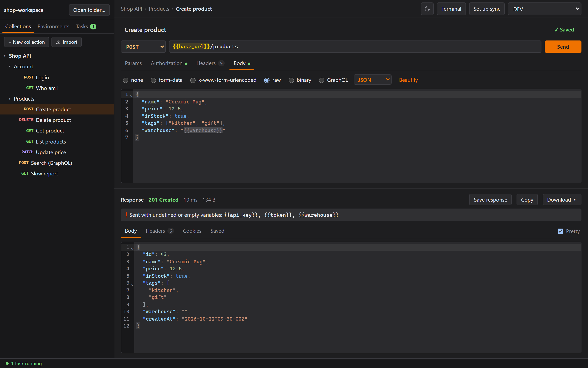Select x-www-form-urlencoded body type

(x=193, y=80)
